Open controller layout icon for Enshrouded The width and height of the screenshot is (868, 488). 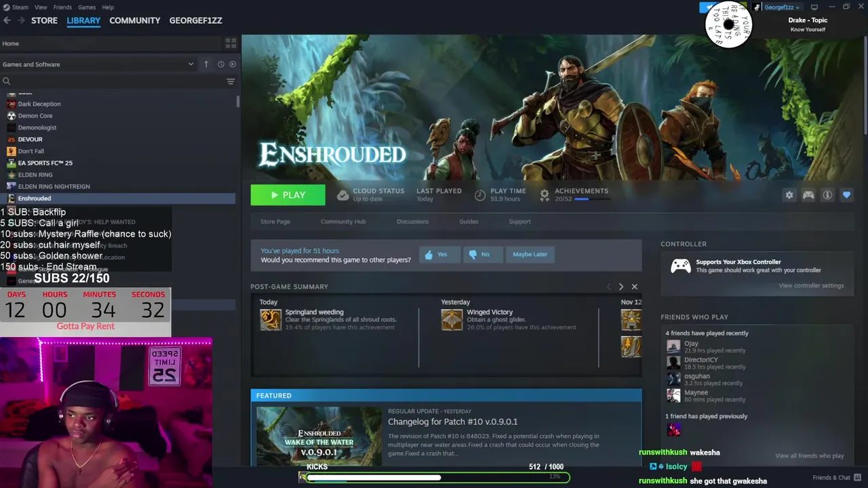(808, 195)
